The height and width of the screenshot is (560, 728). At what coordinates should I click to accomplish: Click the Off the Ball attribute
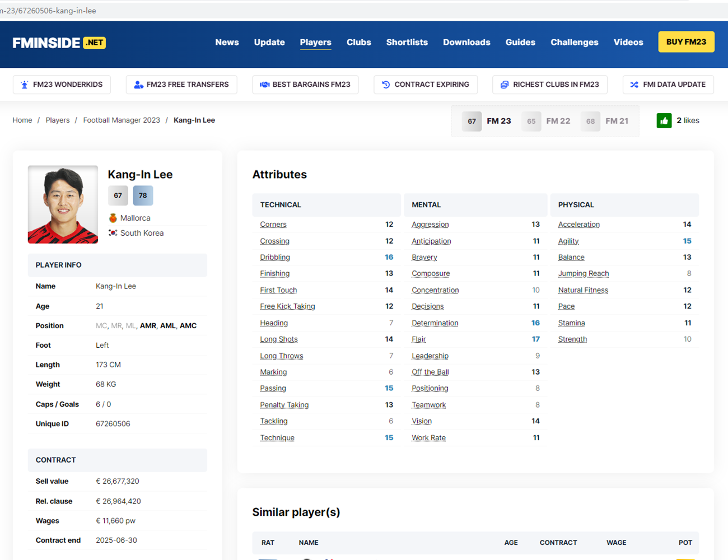click(430, 372)
